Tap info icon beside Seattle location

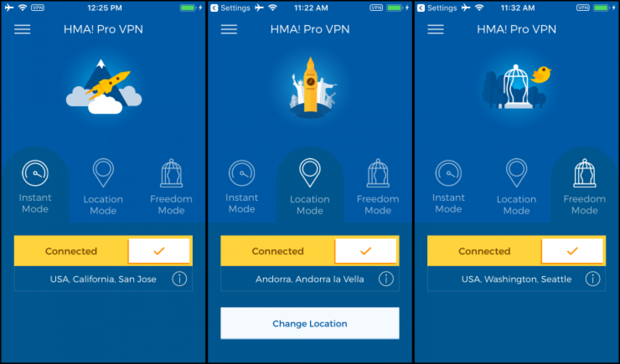point(593,279)
